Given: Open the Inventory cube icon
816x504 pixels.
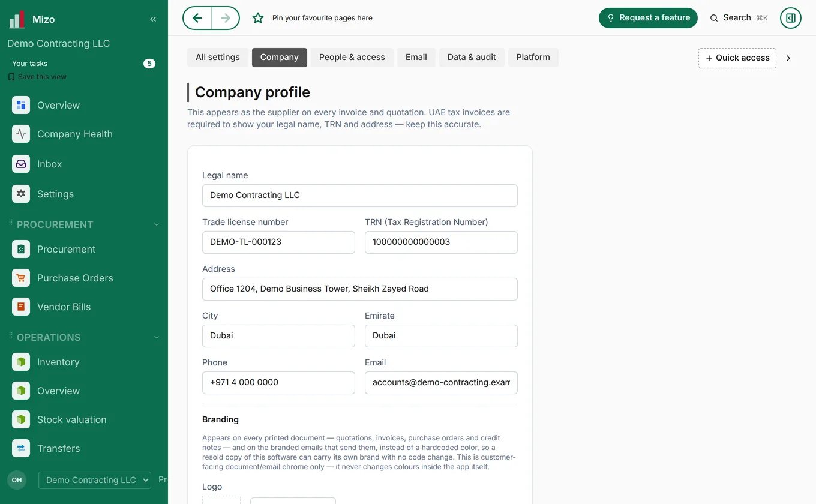Looking at the screenshot, I should coord(21,362).
